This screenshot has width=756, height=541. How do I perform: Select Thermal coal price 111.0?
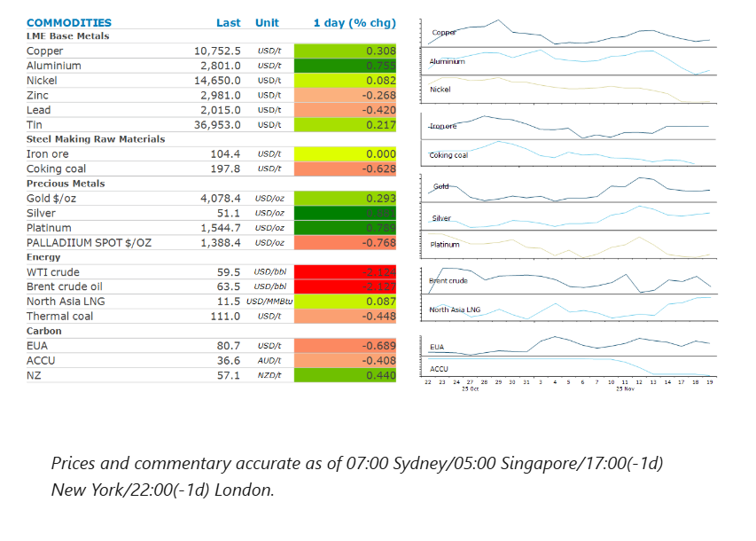click(x=226, y=317)
